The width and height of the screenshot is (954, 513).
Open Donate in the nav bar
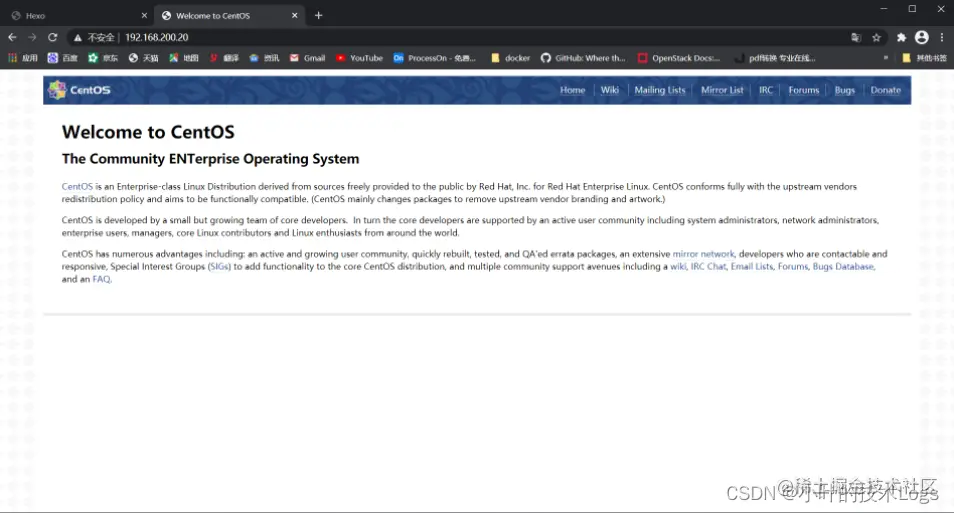pyautogui.click(x=885, y=90)
